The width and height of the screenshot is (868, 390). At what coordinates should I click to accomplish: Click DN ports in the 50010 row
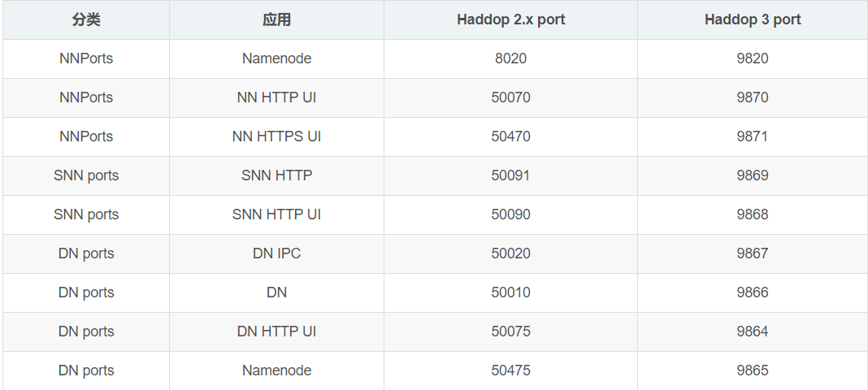coord(86,292)
